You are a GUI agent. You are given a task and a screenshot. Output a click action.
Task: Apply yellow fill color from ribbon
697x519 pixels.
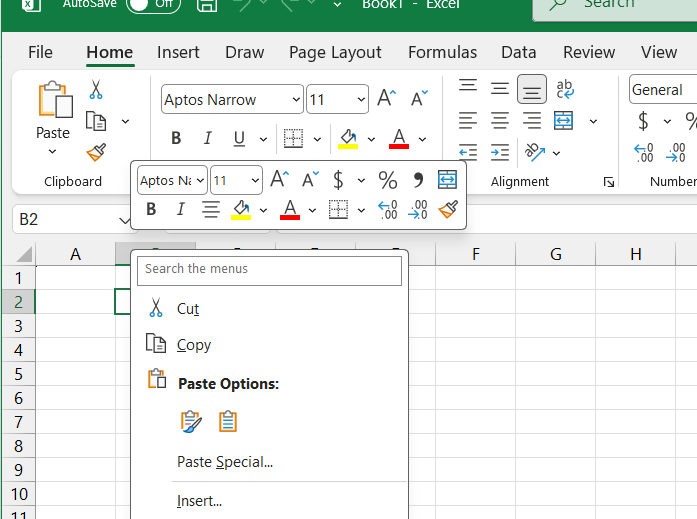[348, 139]
